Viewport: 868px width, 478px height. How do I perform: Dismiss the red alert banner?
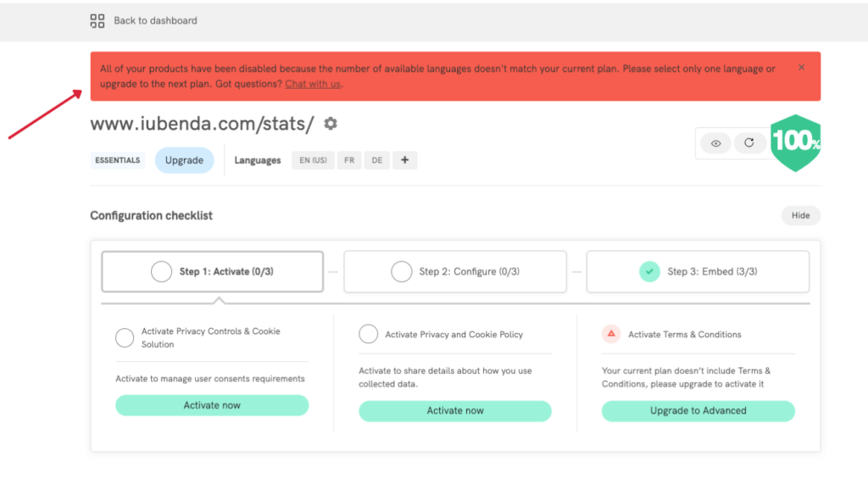click(x=802, y=68)
